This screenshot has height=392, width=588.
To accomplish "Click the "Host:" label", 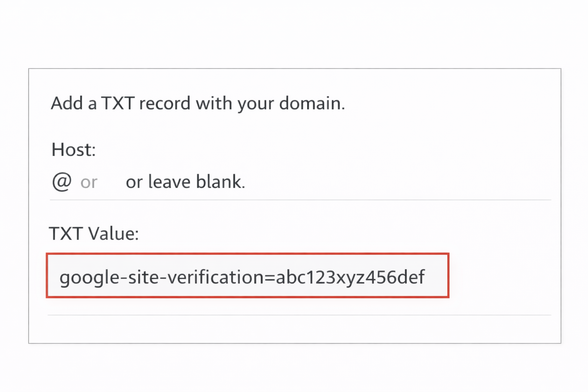I will coord(73,150).
